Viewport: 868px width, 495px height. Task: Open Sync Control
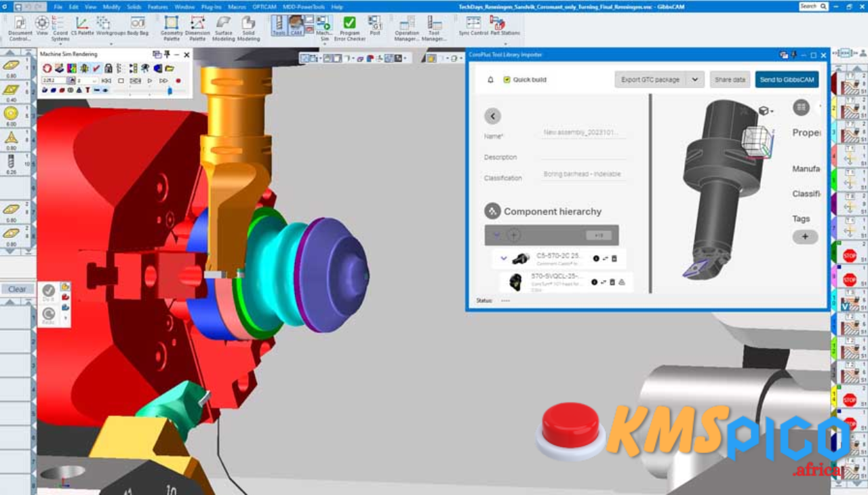point(473,26)
